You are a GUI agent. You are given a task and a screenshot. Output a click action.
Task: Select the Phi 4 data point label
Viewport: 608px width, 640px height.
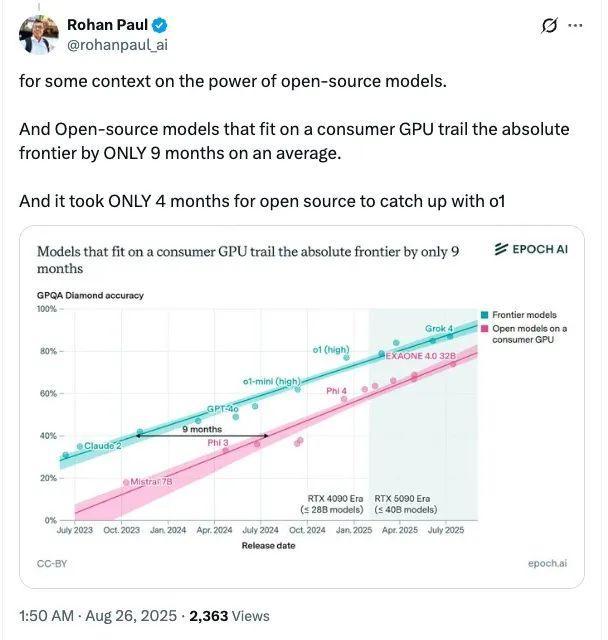336,391
